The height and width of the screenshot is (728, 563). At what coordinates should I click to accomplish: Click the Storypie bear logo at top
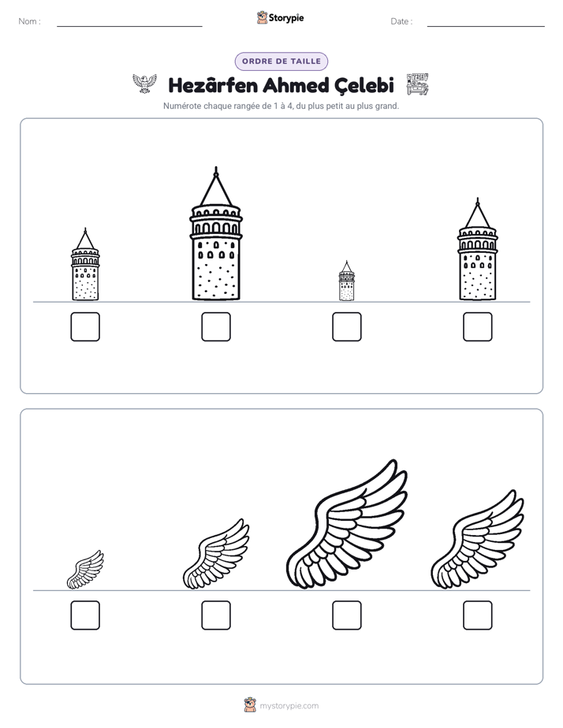[262, 17]
